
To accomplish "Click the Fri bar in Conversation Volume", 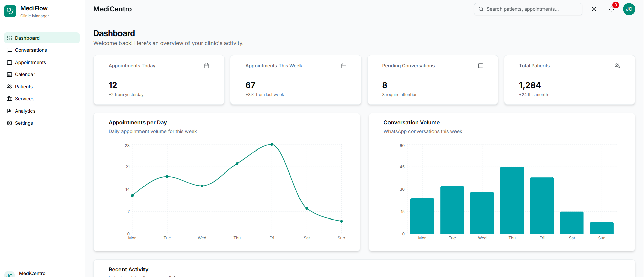I will (x=542, y=206).
